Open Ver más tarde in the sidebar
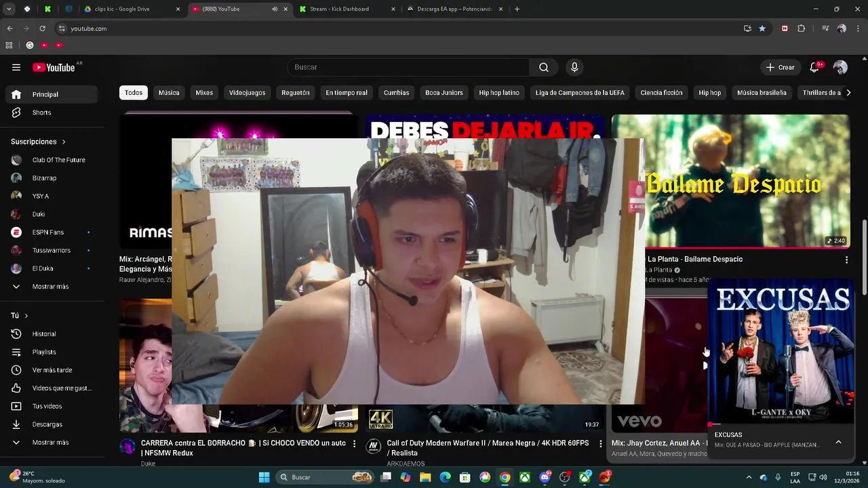Image resolution: width=868 pixels, height=488 pixels. 52,370
